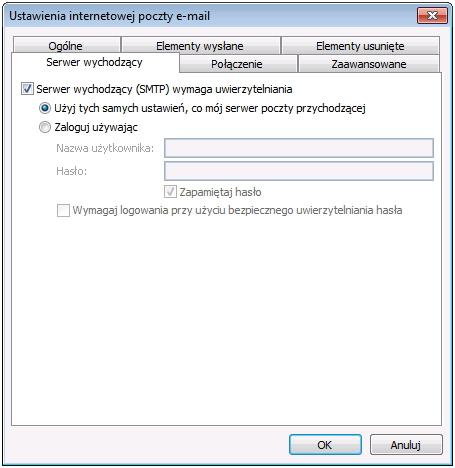Select the Serwer wychodzący tab
The height and width of the screenshot is (468, 455).
[x=95, y=62]
